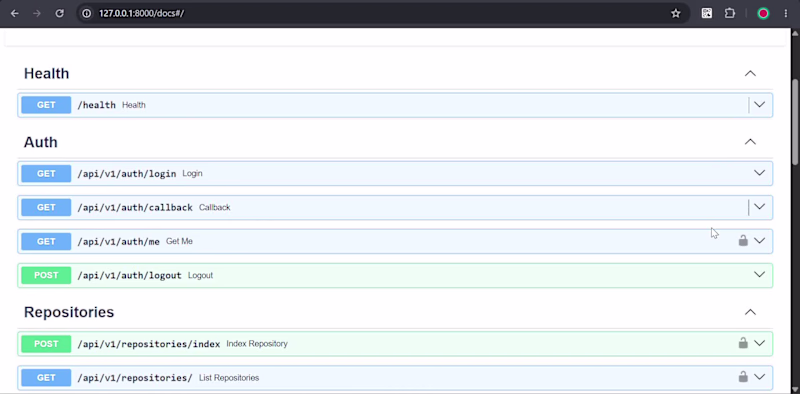Click the POST badge for repositories/index
This screenshot has height=394, width=800.
click(46, 343)
